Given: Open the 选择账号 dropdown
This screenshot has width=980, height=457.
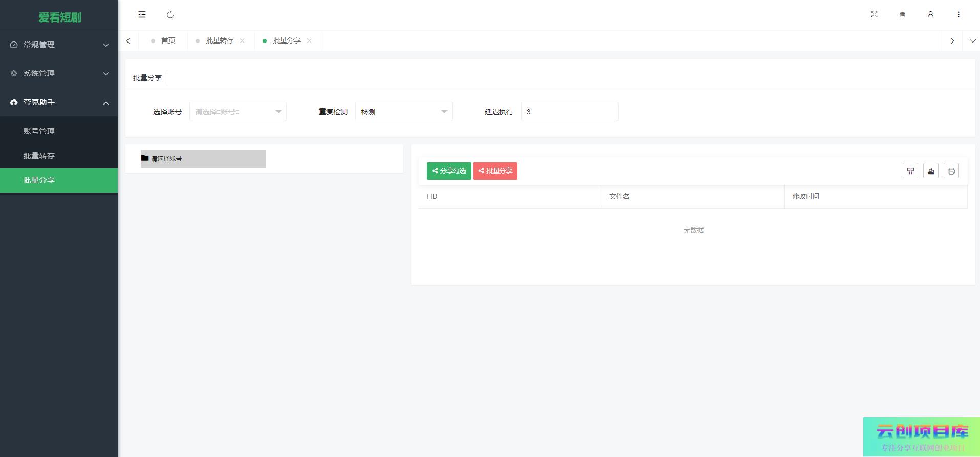Looking at the screenshot, I should (x=238, y=112).
